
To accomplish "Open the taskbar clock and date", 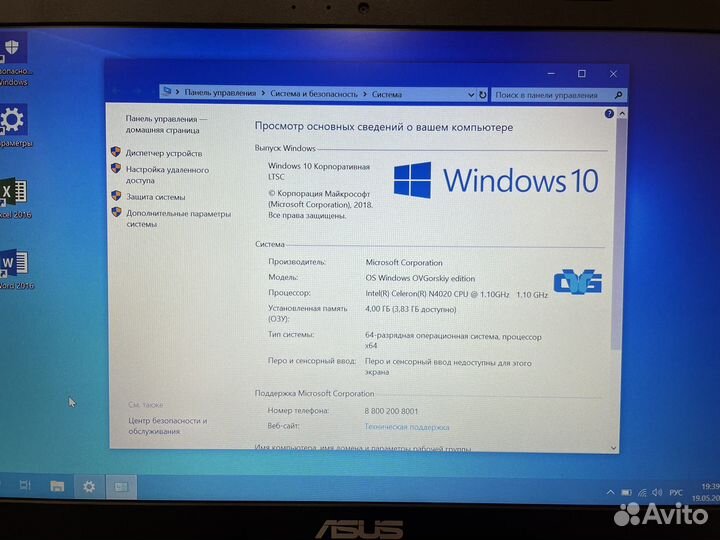I will (x=706, y=492).
